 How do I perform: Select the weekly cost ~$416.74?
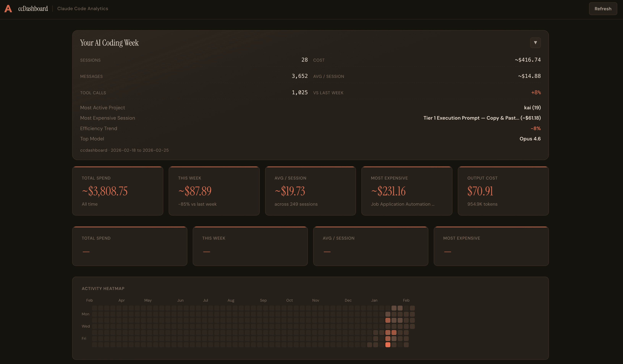[x=528, y=60]
